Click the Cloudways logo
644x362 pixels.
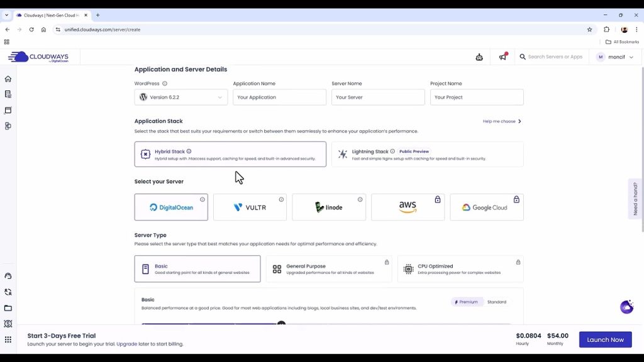39,57
